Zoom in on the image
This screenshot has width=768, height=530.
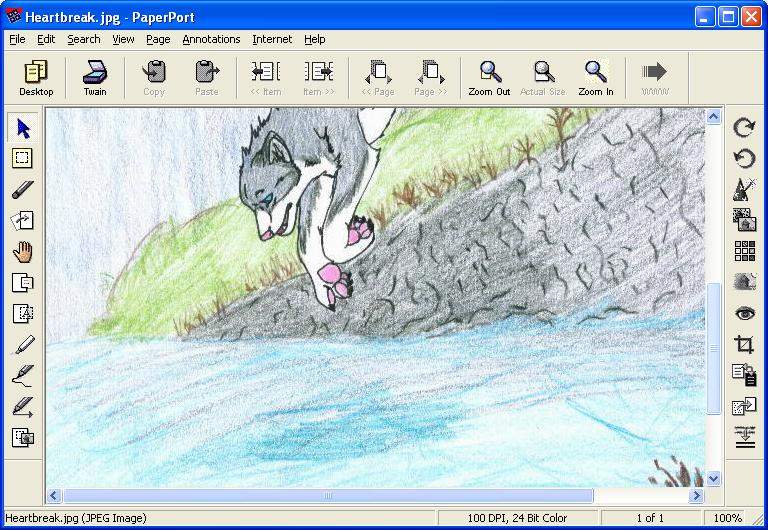[x=596, y=78]
